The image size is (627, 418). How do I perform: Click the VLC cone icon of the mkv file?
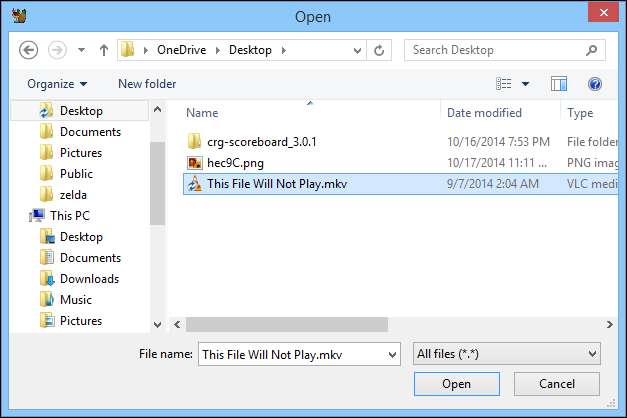(195, 184)
